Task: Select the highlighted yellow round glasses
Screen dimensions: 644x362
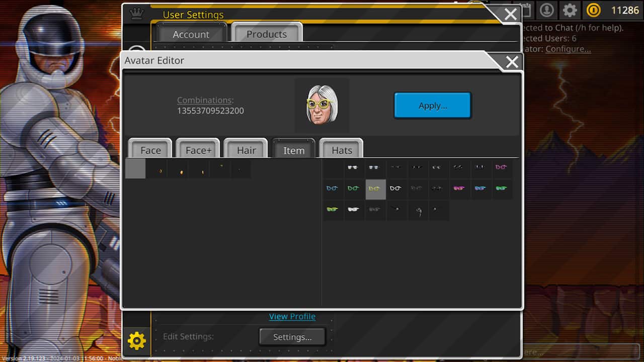Action: coord(375,189)
